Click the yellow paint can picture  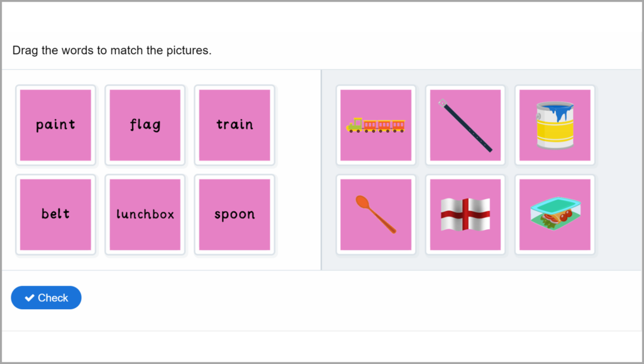554,125
